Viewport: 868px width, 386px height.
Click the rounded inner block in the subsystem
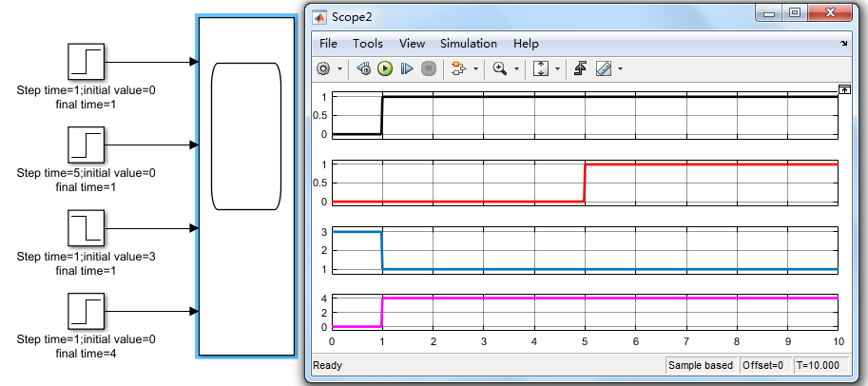point(246,136)
